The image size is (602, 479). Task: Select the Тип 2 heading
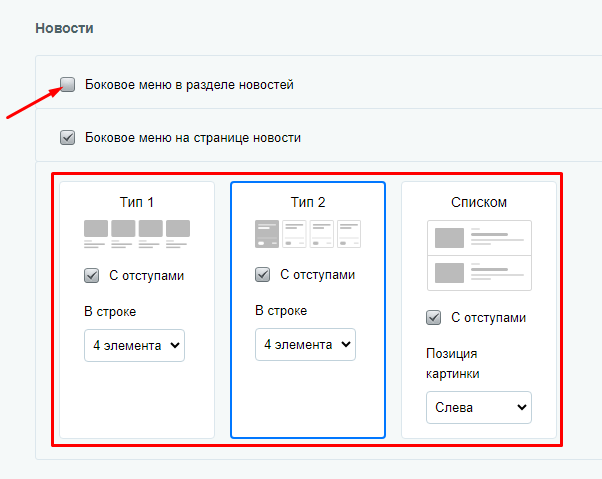(x=308, y=202)
